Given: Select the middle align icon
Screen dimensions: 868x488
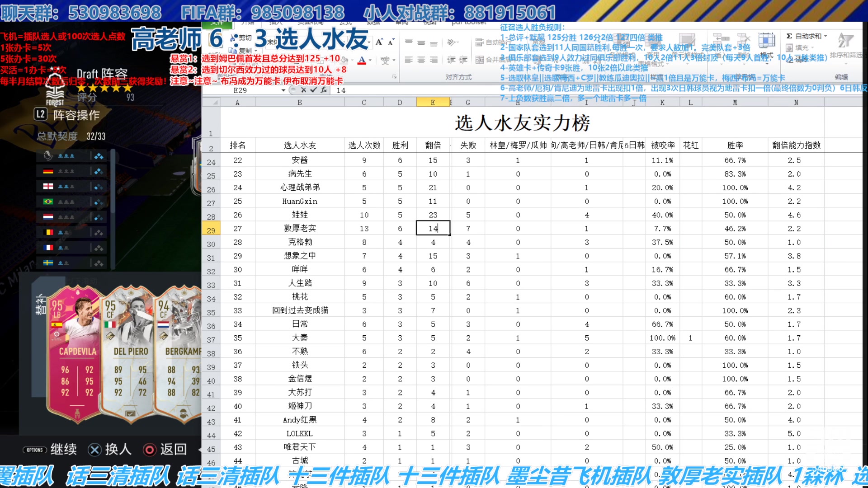Looking at the screenshot, I should pos(421,43).
